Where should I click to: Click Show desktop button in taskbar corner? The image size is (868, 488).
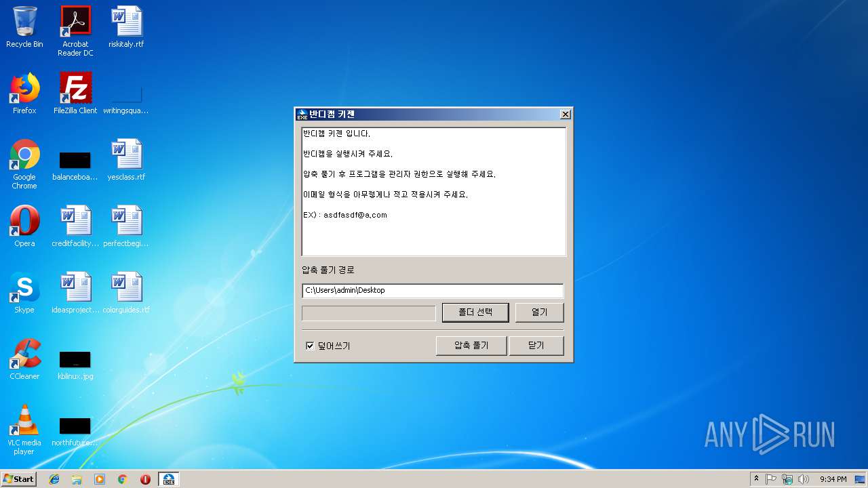tap(861, 479)
